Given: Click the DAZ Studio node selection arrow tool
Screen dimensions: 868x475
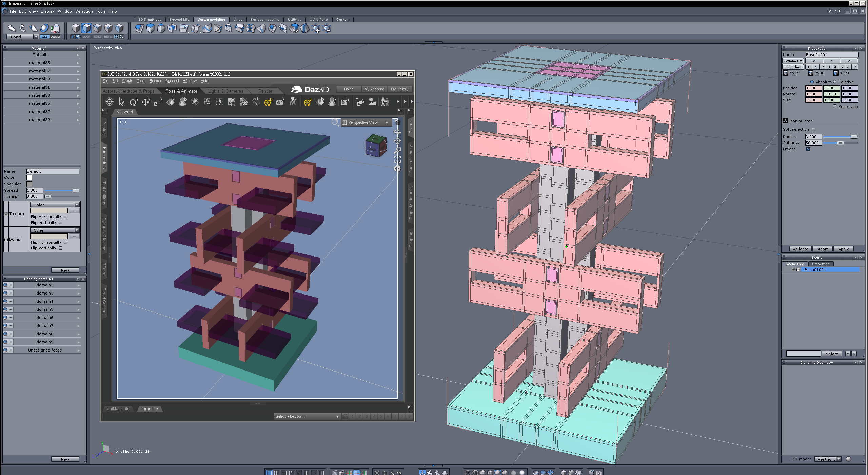Looking at the screenshot, I should pyautogui.click(x=121, y=101).
